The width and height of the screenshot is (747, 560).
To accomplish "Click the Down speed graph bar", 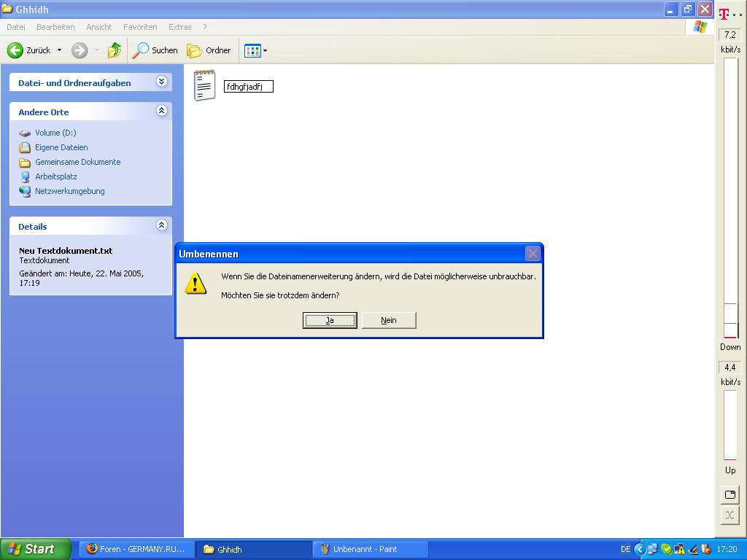I will (730, 198).
